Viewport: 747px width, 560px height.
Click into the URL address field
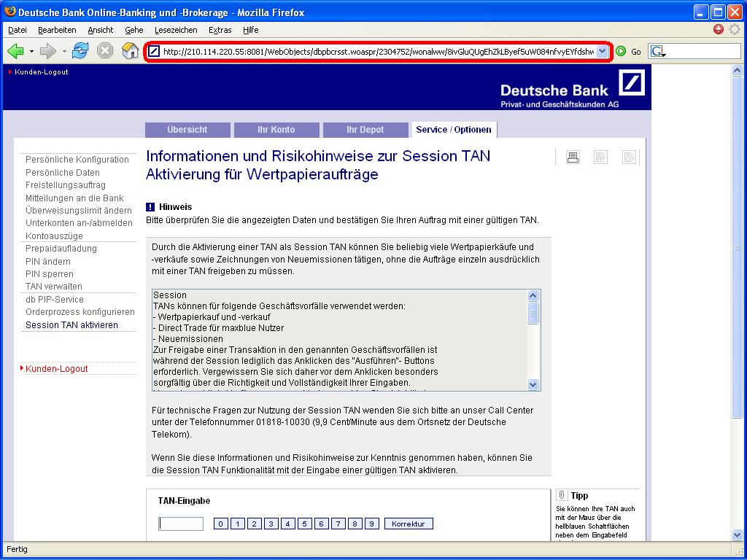pos(379,51)
